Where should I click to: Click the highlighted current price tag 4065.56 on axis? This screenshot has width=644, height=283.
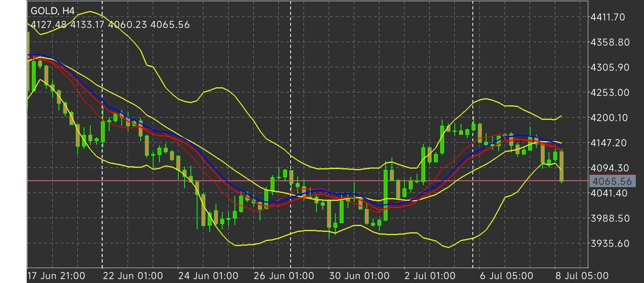coord(612,181)
